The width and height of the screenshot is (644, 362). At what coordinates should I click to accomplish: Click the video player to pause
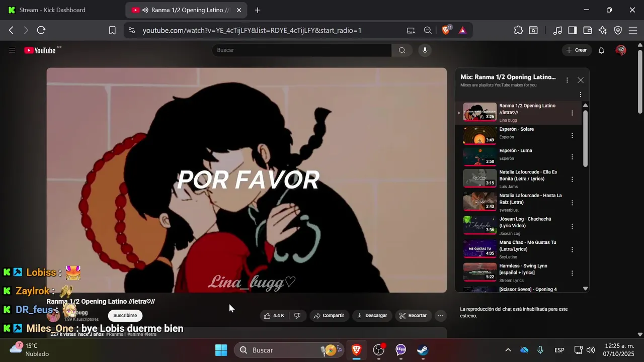(x=247, y=180)
